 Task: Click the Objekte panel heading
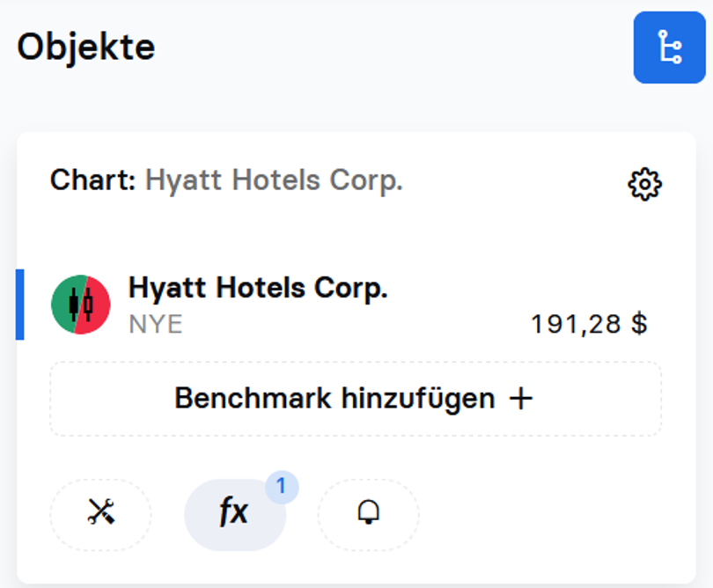(86, 48)
